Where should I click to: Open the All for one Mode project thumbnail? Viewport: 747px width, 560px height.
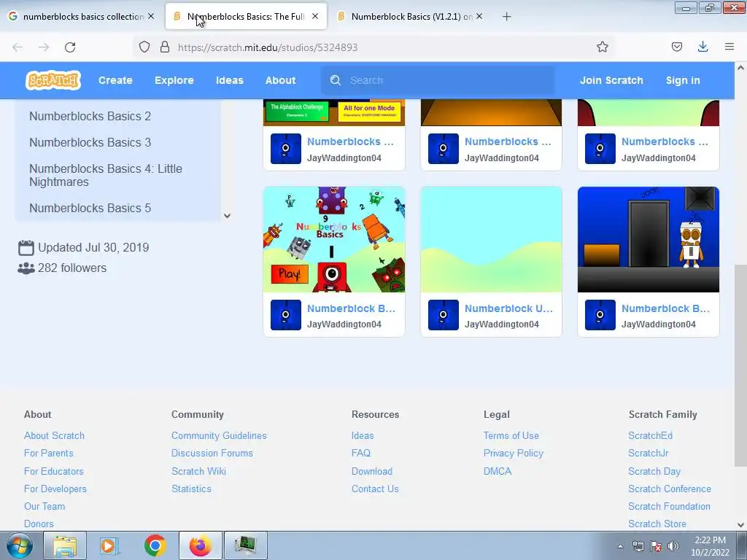(x=334, y=112)
